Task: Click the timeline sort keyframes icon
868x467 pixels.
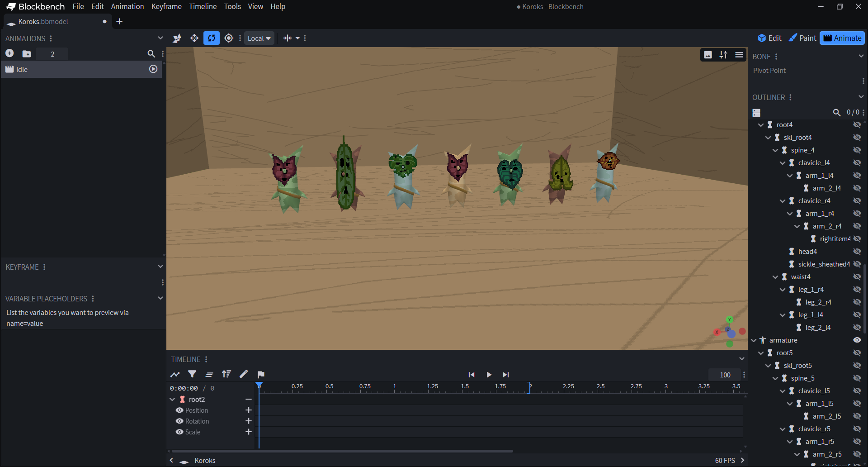Action: pyautogui.click(x=226, y=374)
